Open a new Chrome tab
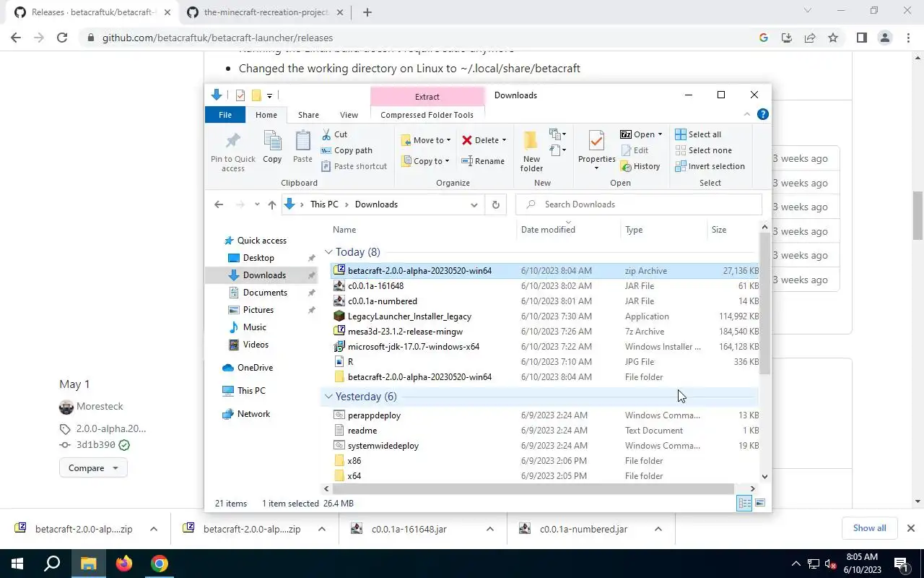 [367, 12]
